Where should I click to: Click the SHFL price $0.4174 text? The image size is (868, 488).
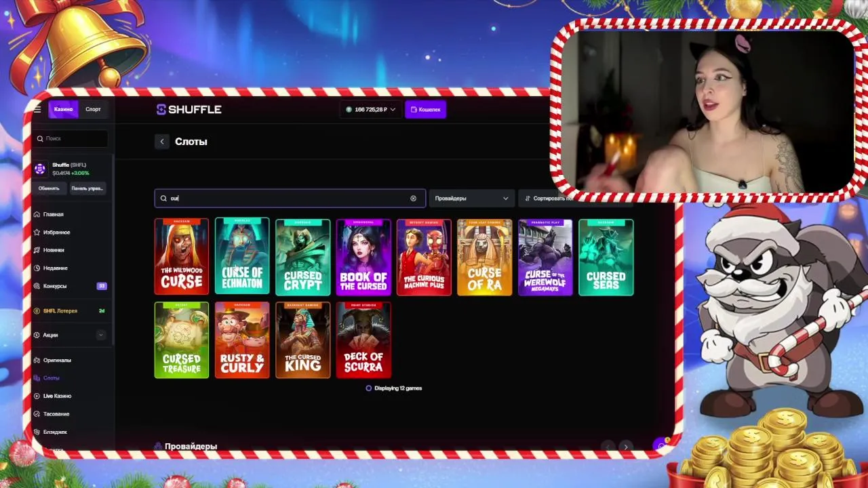[62, 173]
